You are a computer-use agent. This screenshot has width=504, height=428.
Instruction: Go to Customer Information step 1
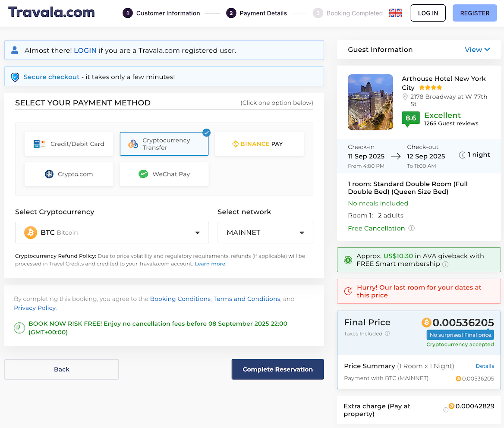161,13
